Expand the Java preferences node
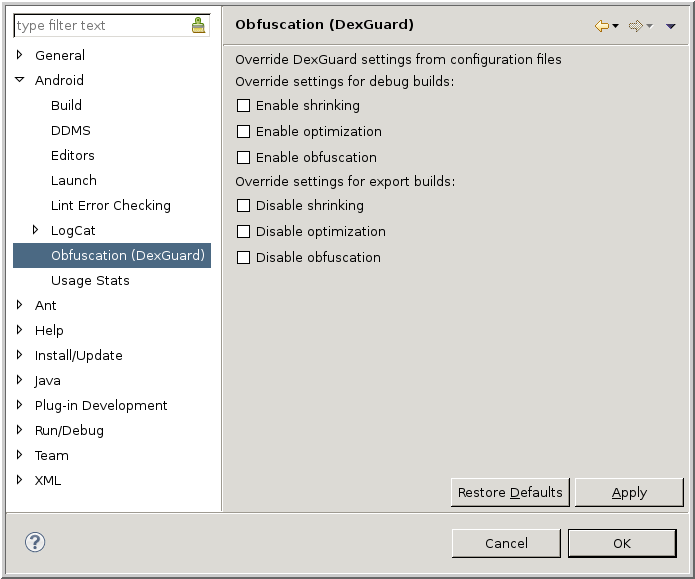 pos(19,380)
